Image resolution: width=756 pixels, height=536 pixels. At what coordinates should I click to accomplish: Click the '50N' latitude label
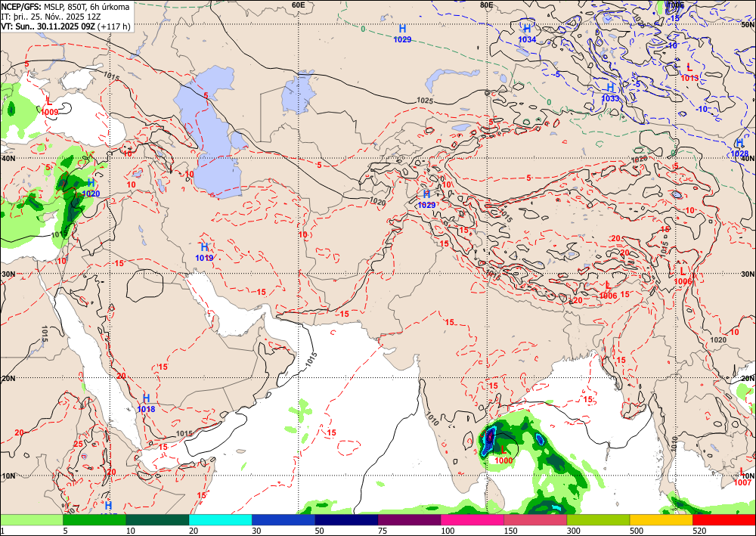click(748, 24)
